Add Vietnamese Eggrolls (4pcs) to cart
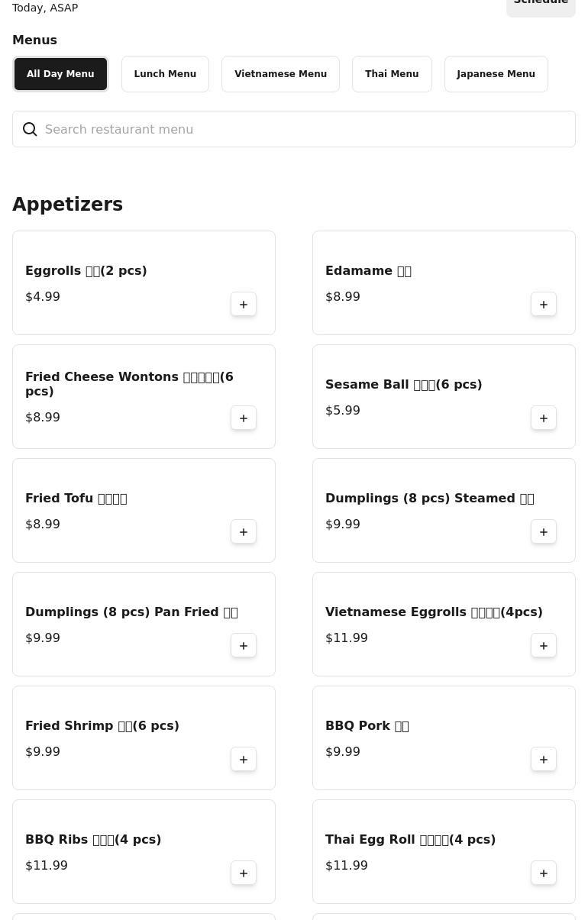The width and height of the screenshot is (588, 920). coord(544,646)
